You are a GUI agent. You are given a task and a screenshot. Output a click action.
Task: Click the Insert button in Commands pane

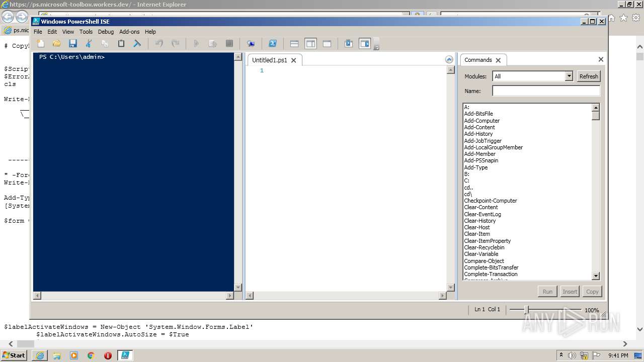[x=570, y=292]
